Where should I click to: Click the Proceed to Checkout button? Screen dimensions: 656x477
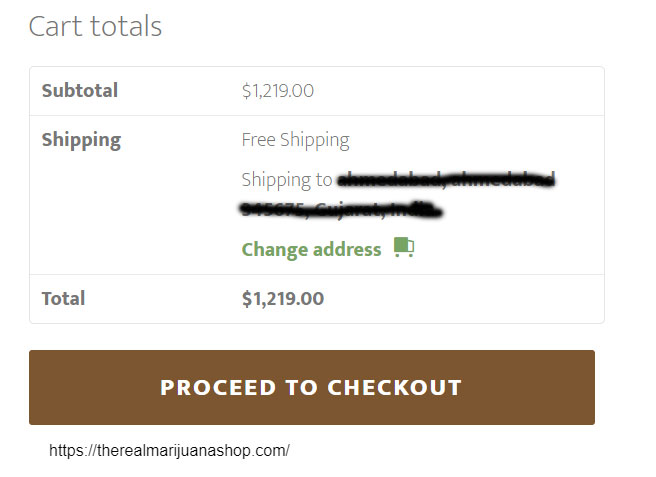pos(312,387)
